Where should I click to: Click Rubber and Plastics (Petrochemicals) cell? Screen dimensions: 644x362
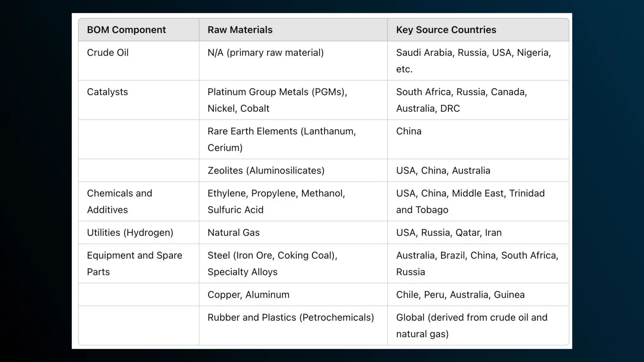[x=291, y=318]
